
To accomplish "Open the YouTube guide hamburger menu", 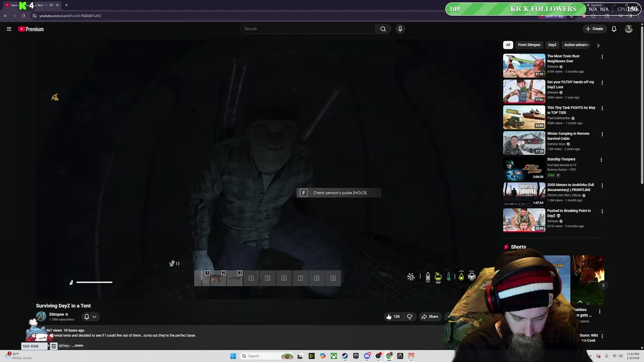I will (9, 29).
